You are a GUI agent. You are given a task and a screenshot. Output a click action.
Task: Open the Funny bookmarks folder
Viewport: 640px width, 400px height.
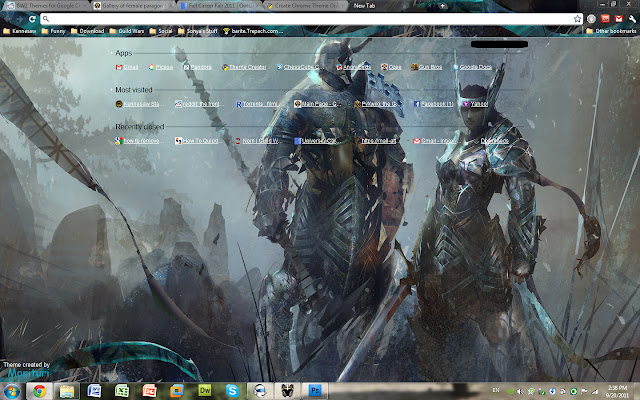click(53, 31)
